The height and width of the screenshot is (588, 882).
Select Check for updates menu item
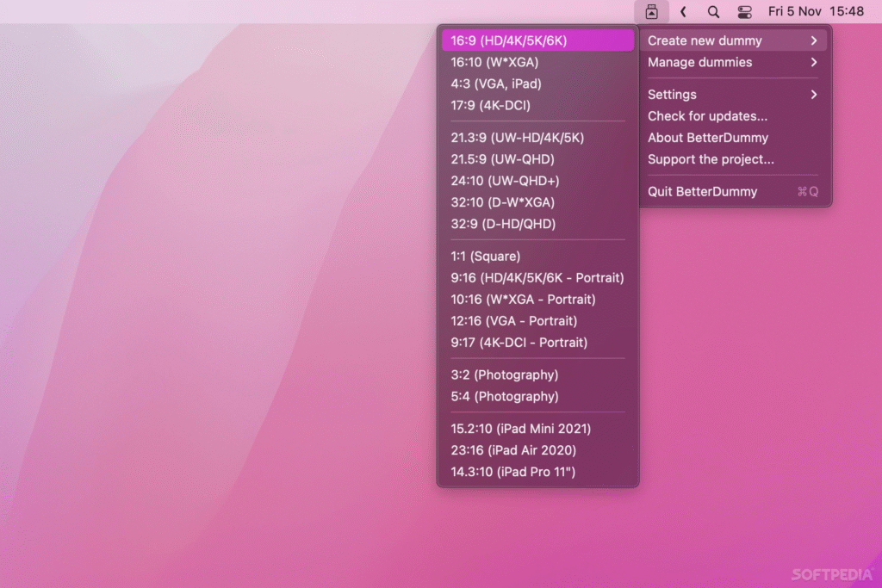[x=707, y=116]
